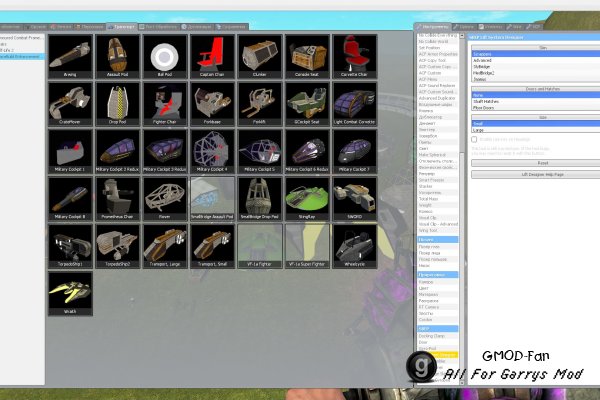Pick the Ball Pod seat
This screenshot has height=400, width=600.
pyautogui.click(x=165, y=57)
